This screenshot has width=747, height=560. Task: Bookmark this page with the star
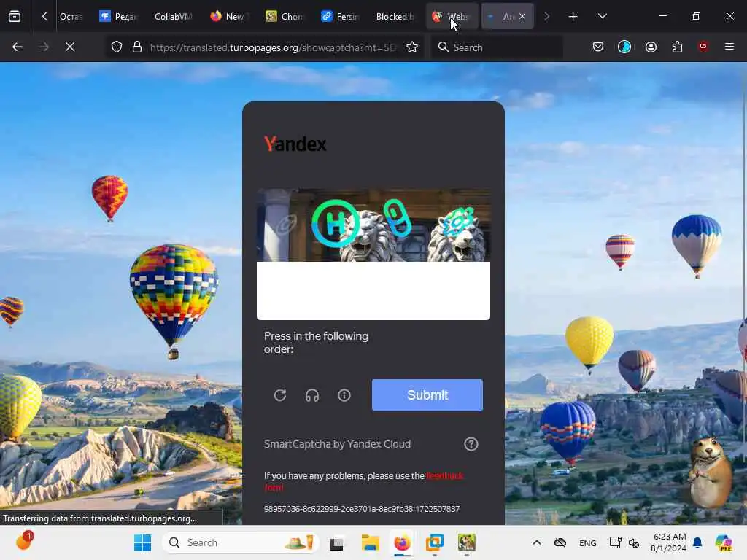412,47
